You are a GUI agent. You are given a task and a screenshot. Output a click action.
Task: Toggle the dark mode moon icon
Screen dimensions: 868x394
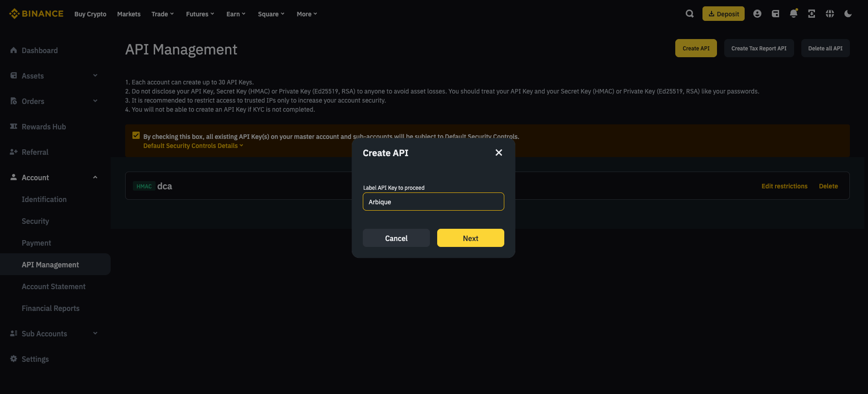(x=848, y=14)
